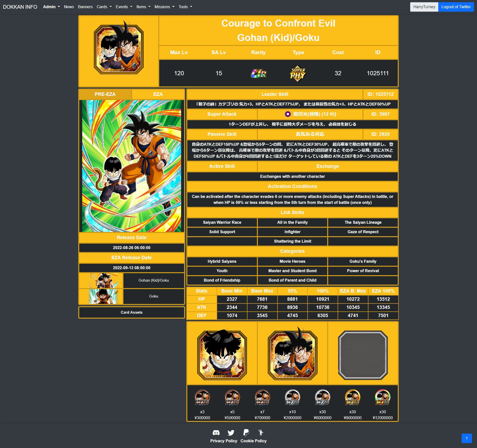Open the Goku's Family category

363,261
